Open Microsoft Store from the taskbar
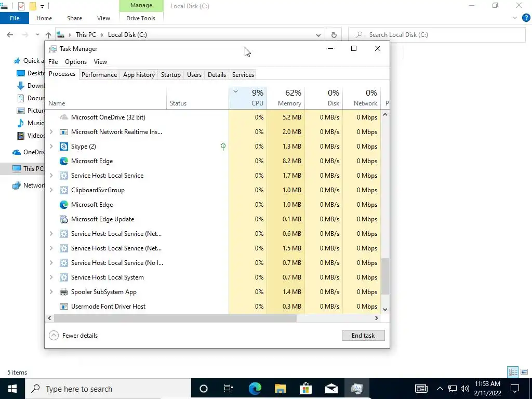This screenshot has width=532, height=399. [x=305, y=389]
